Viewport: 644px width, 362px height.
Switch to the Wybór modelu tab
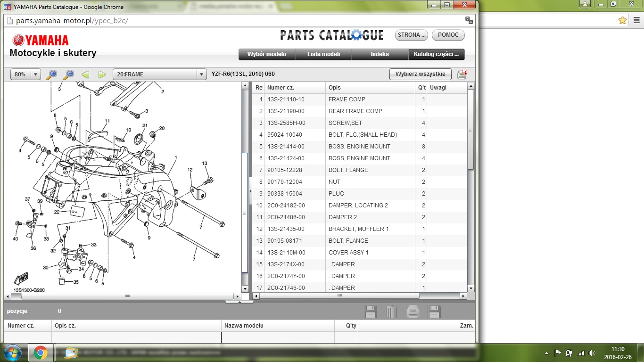pos(267,54)
